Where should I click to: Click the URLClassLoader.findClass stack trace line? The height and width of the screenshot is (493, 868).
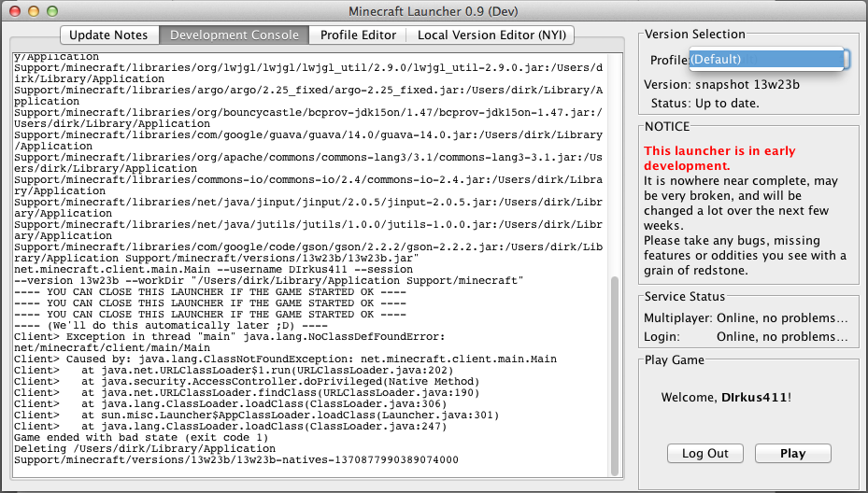(247, 392)
